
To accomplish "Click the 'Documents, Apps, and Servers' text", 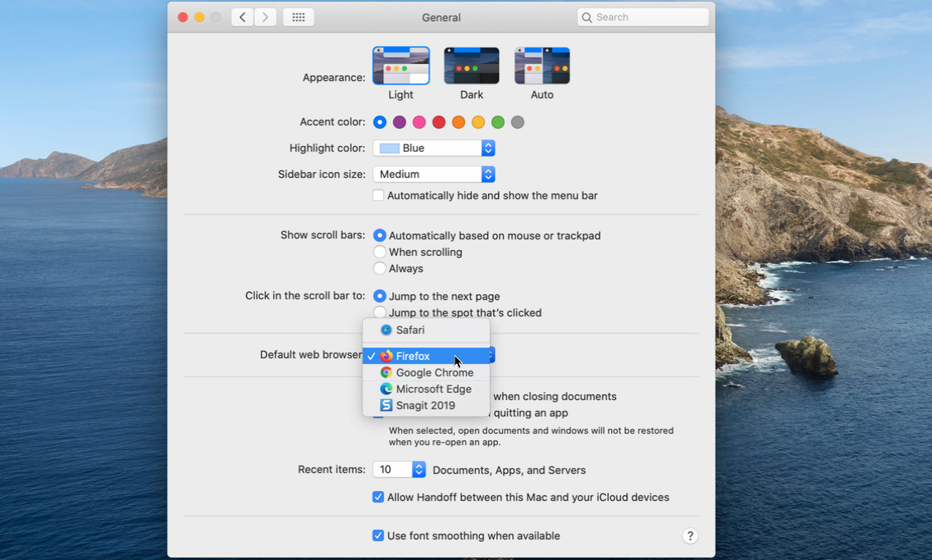I will click(509, 471).
